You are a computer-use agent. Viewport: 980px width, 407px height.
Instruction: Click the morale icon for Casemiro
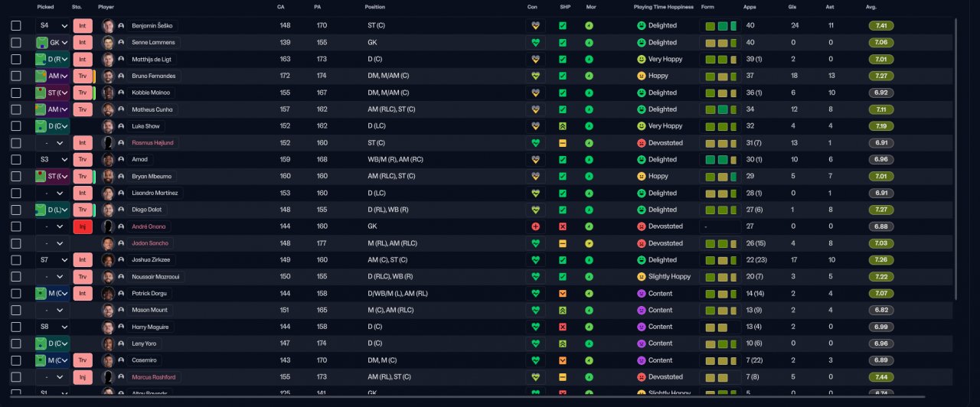[x=590, y=360]
